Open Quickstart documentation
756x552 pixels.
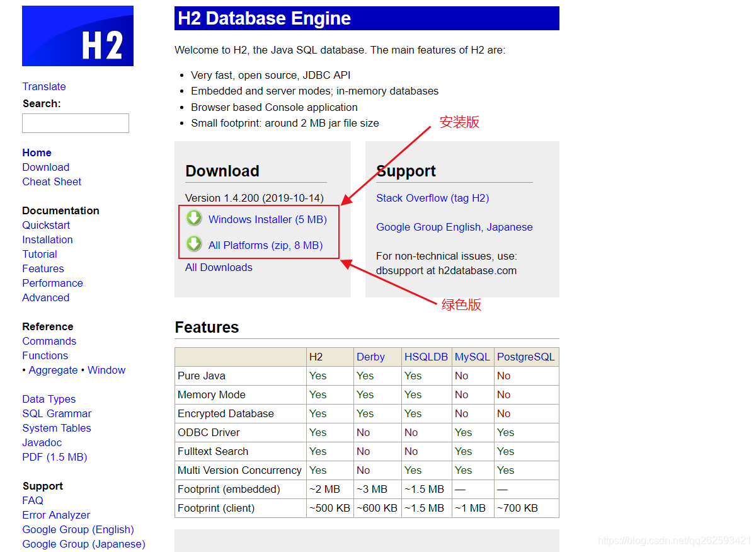(x=46, y=225)
